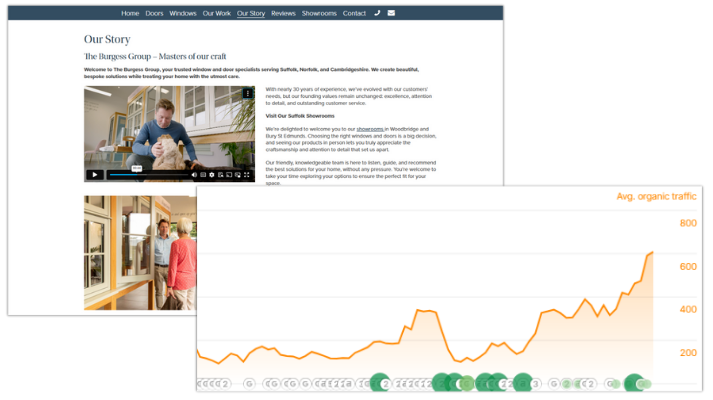Play the Burgess Group video
The image size is (713, 400).
click(x=95, y=175)
